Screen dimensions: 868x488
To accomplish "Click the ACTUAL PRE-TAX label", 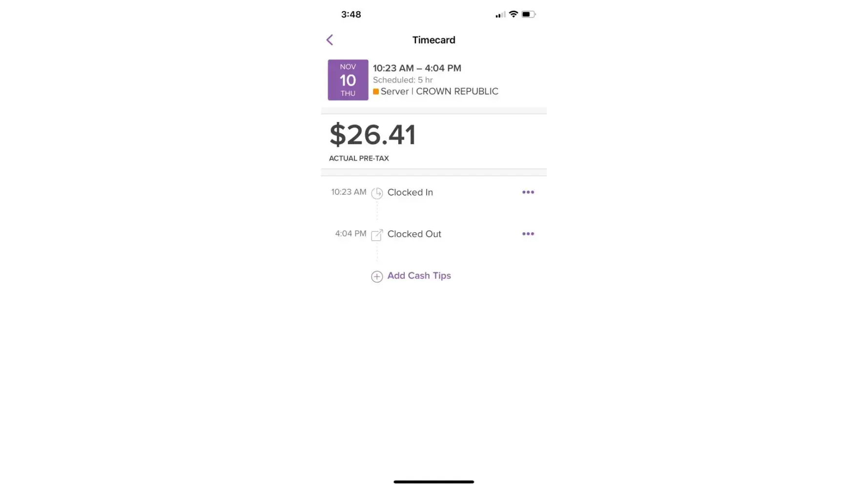I will 359,158.
